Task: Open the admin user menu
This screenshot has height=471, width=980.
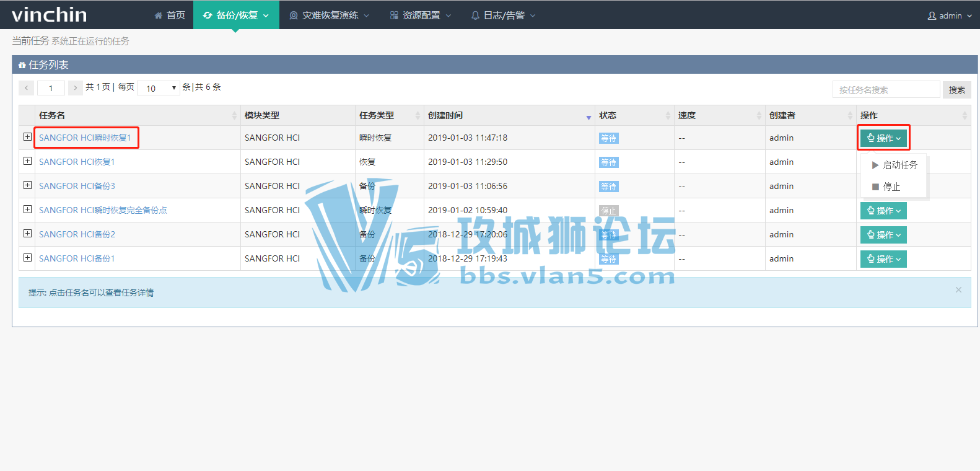Action: pos(950,15)
